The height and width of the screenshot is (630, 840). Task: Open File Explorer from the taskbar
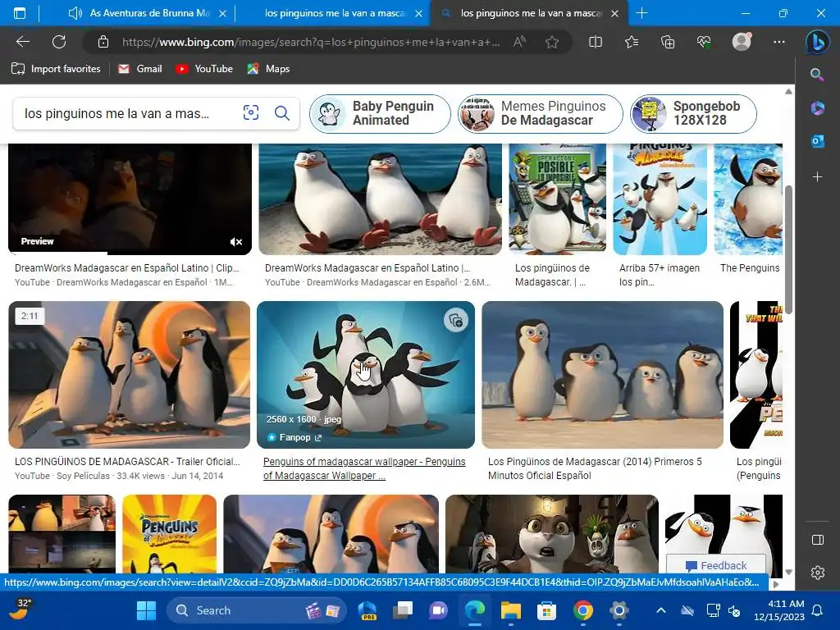[x=510, y=610]
